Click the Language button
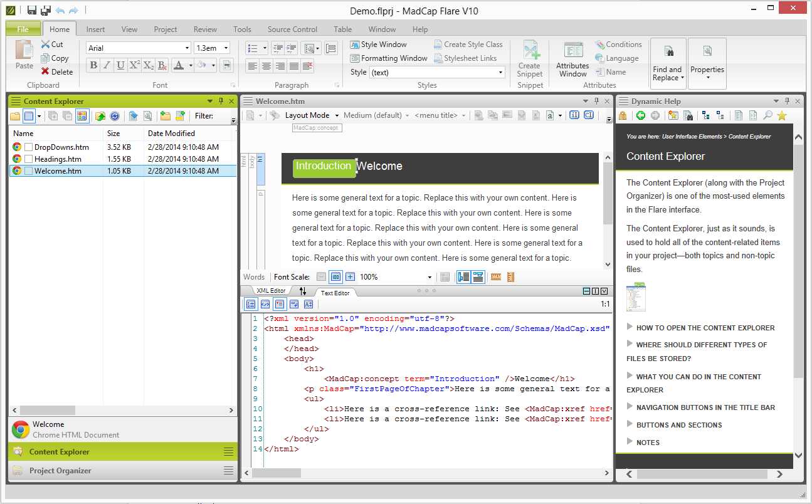This screenshot has width=812, height=504. [x=617, y=58]
